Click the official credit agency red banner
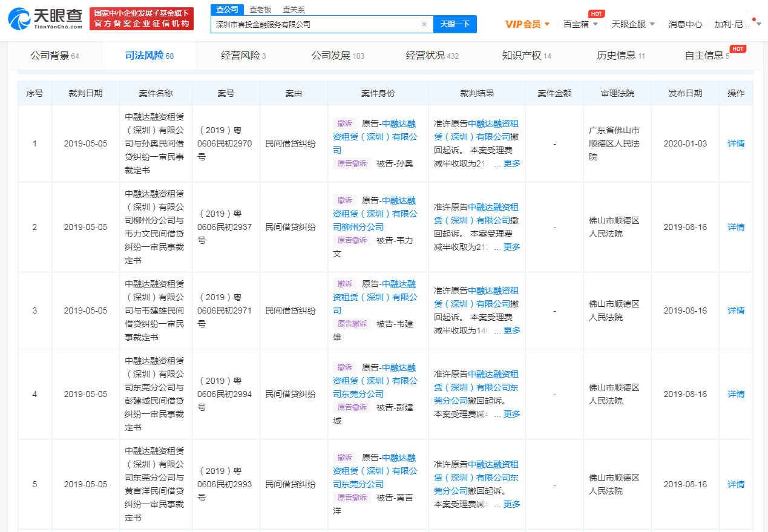Screen dimensions: 768x532 (142, 19)
